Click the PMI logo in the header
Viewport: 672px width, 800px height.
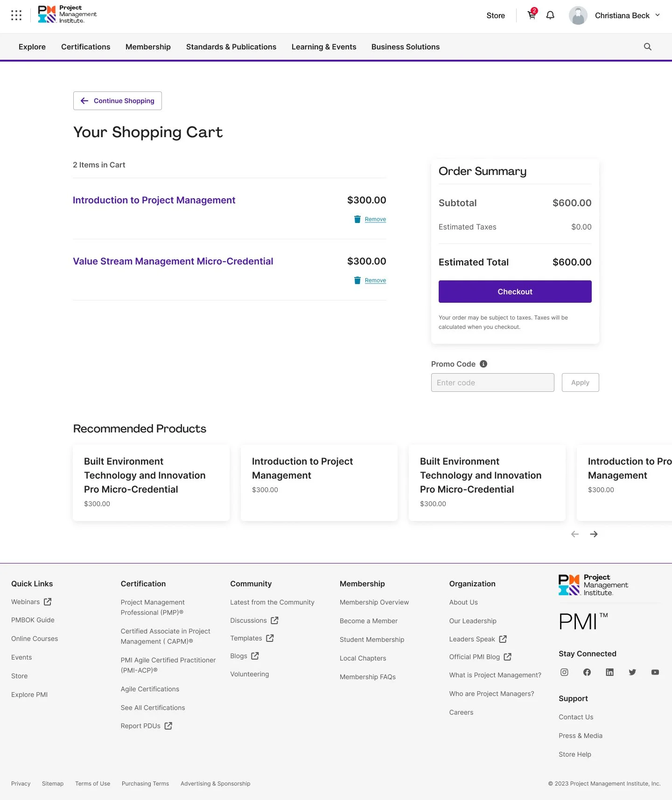(67, 14)
